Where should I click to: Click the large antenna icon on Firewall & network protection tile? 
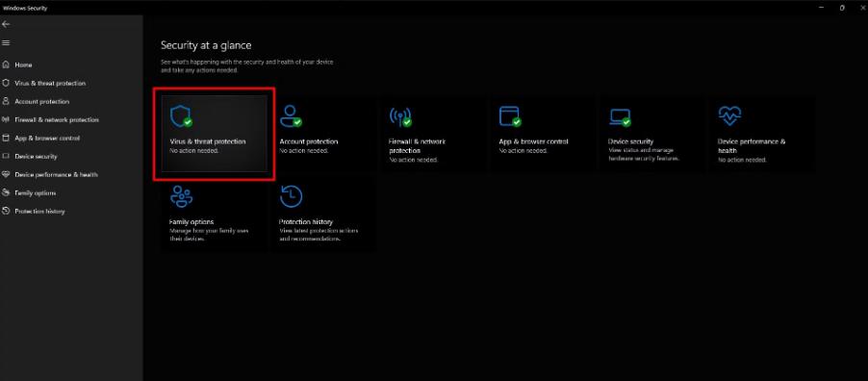[x=400, y=116]
